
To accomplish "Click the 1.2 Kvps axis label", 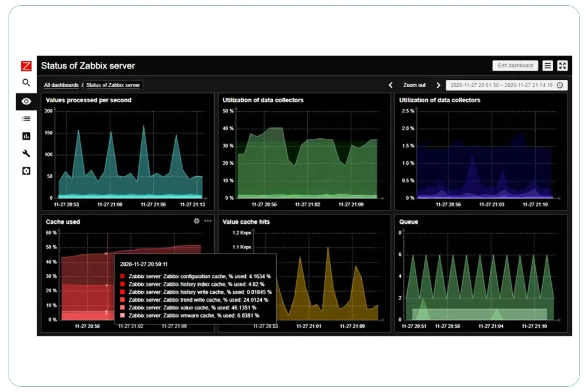I will pos(242,232).
